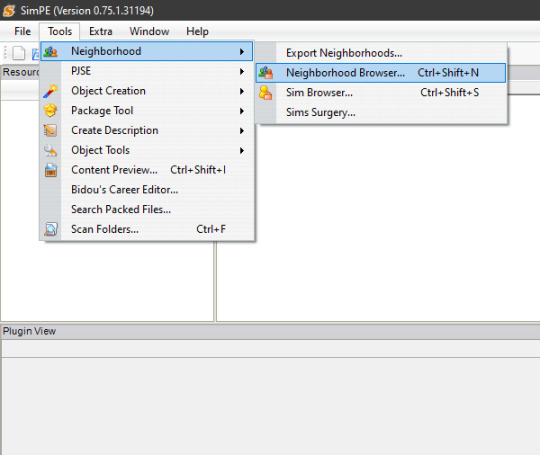Open the File menu
540x455 pixels.
click(x=22, y=31)
